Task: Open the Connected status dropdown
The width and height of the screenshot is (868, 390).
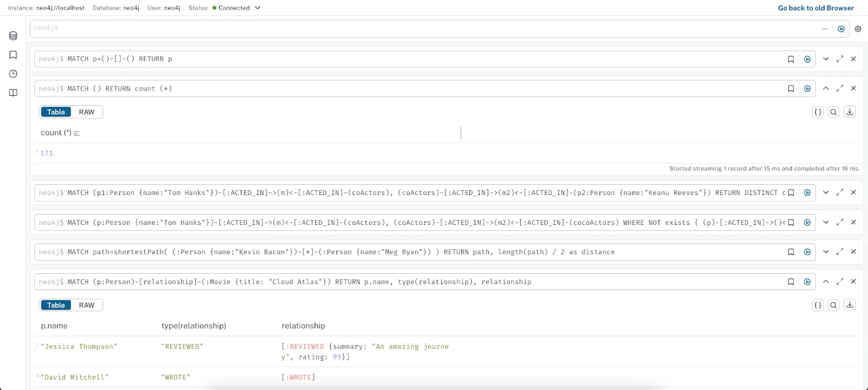Action: point(237,8)
